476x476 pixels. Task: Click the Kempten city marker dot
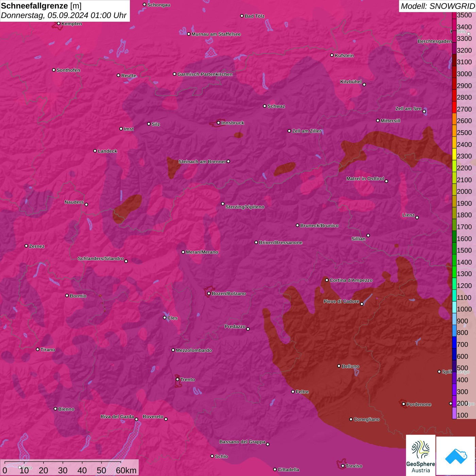[x=58, y=23]
